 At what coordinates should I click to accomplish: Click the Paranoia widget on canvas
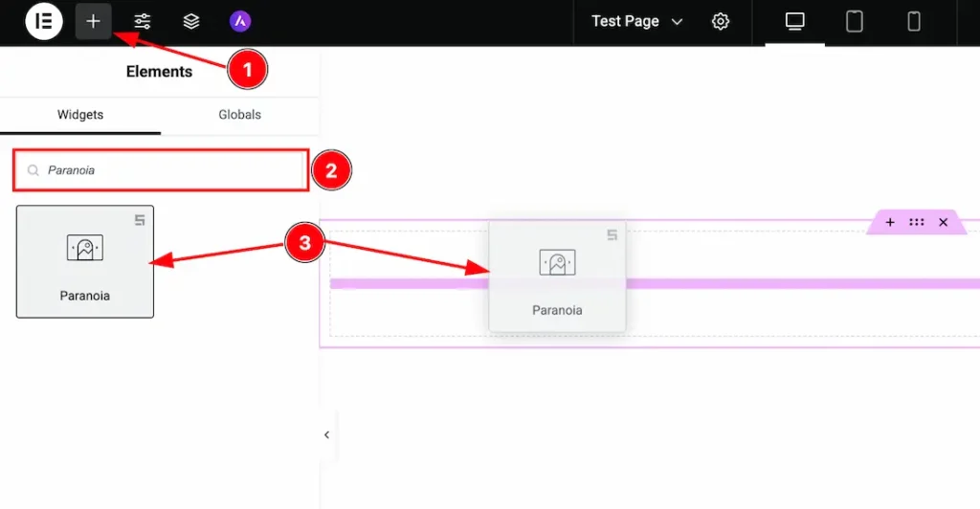[x=557, y=277]
